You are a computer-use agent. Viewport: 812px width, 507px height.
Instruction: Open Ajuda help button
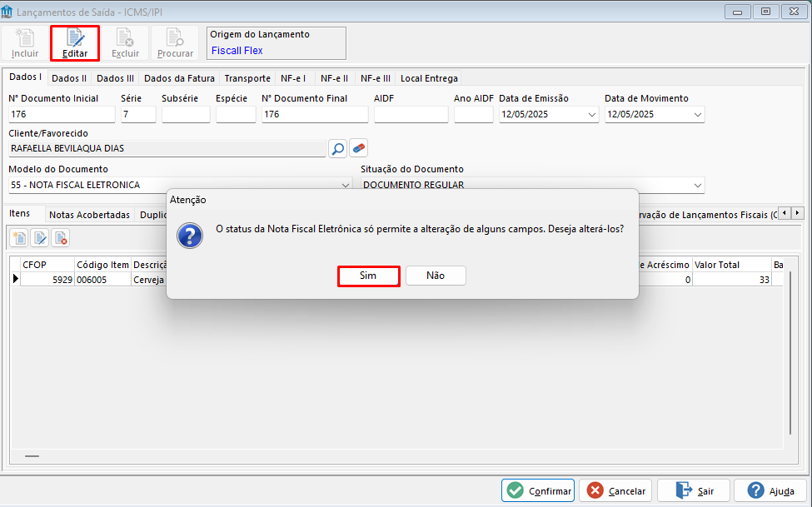771,490
